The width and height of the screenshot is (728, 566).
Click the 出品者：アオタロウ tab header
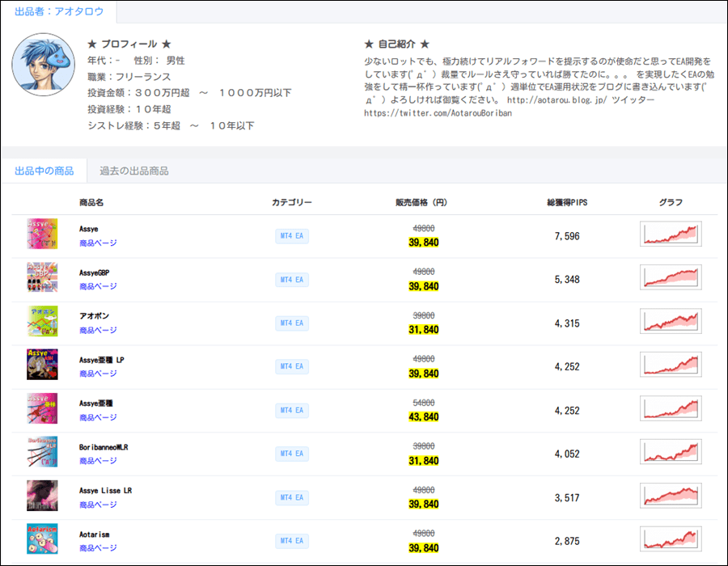click(58, 12)
